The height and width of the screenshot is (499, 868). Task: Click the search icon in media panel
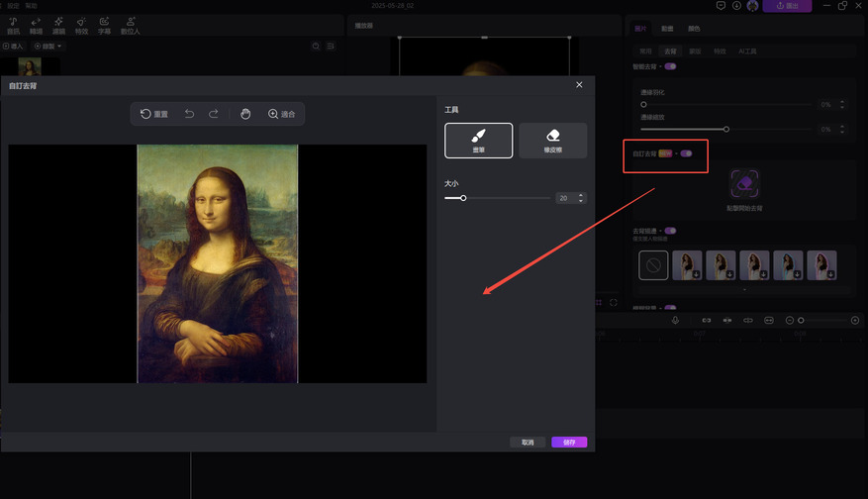[316, 46]
